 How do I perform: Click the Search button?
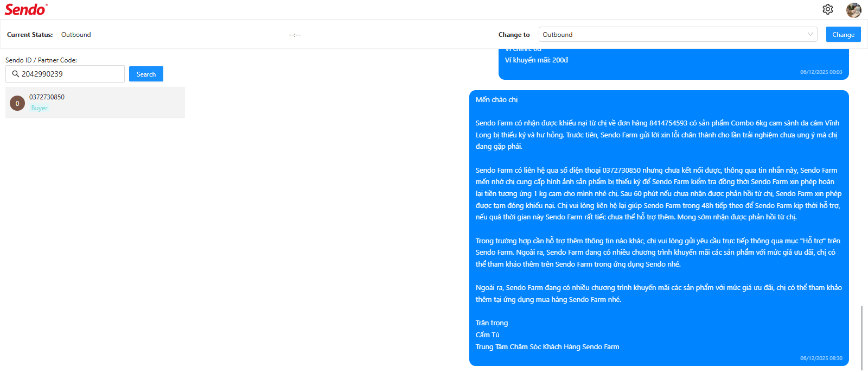tap(146, 74)
